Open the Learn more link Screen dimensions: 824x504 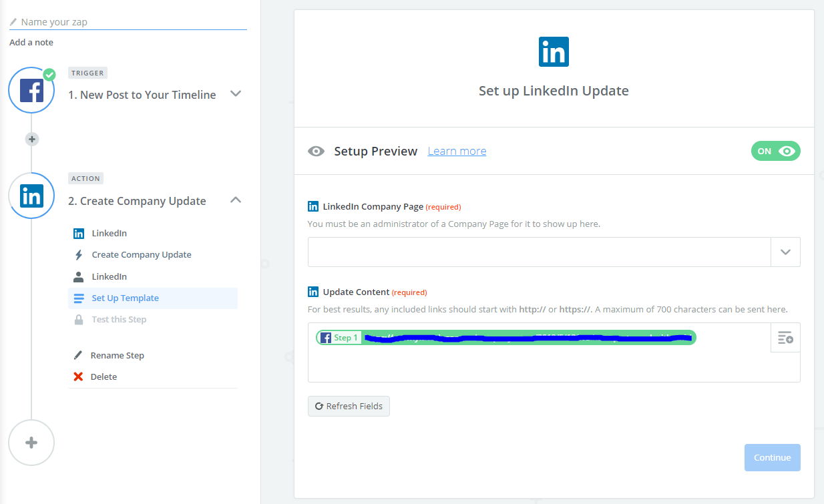click(457, 151)
